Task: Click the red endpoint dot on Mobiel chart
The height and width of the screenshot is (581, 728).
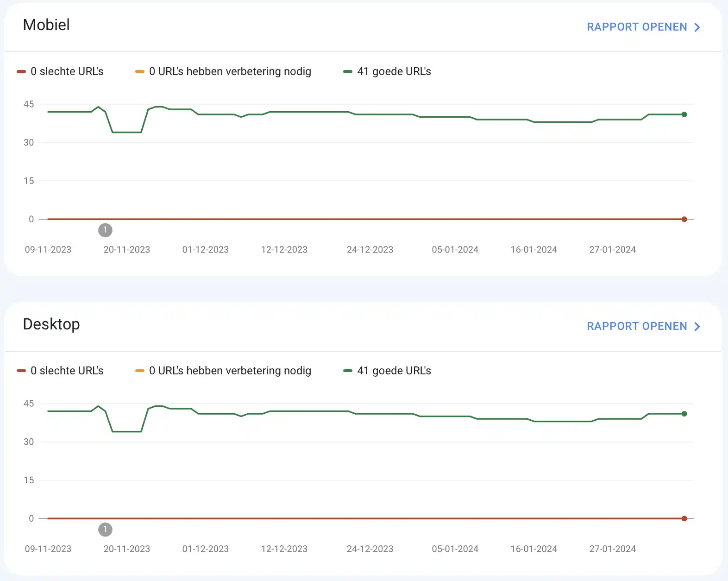Action: click(x=684, y=219)
